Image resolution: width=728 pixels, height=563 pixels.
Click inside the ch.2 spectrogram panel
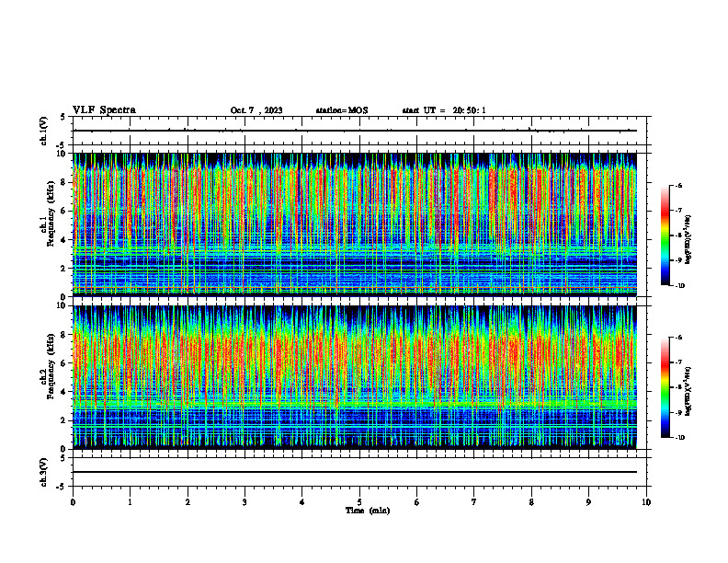coord(355,377)
